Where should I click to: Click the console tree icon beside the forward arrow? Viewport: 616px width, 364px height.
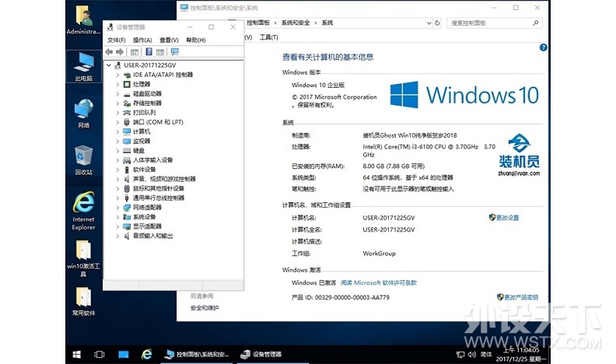point(135,52)
